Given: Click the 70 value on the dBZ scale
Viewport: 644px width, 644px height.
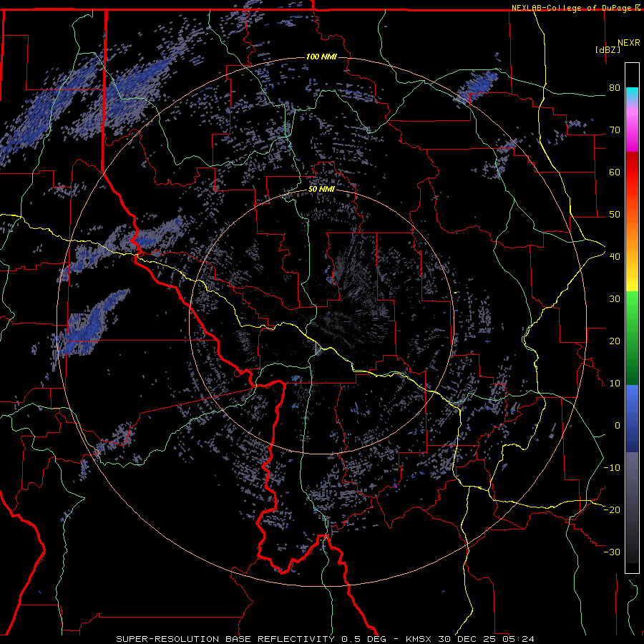Looking at the screenshot, I should point(615,130).
